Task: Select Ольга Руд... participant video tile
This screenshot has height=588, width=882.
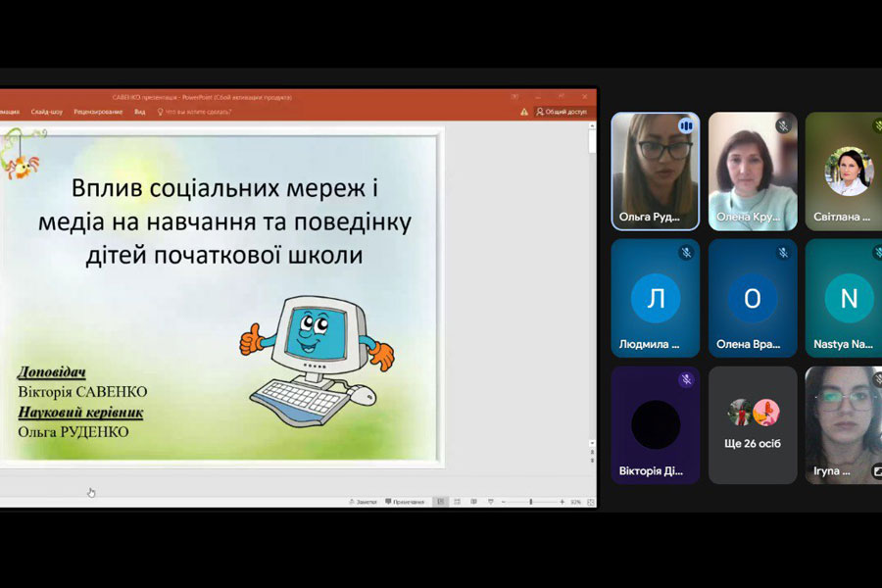Action: coord(656,171)
